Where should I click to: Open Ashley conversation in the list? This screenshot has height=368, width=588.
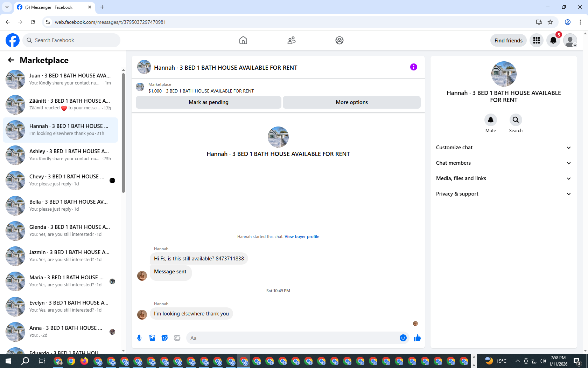(60, 155)
